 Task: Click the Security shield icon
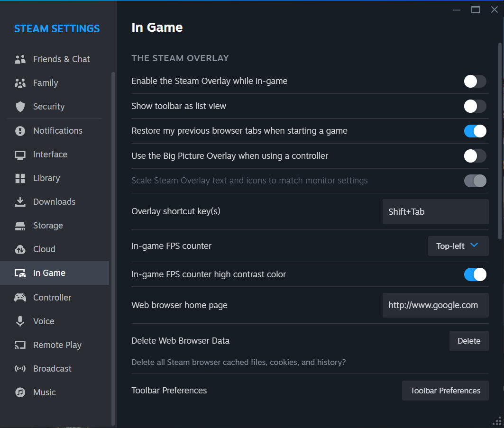[x=20, y=107]
